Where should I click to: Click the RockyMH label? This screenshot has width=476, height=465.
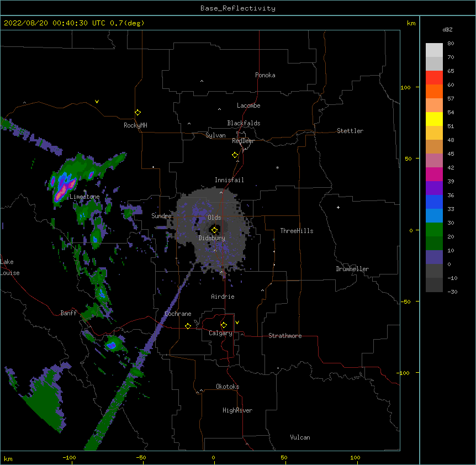(135, 125)
